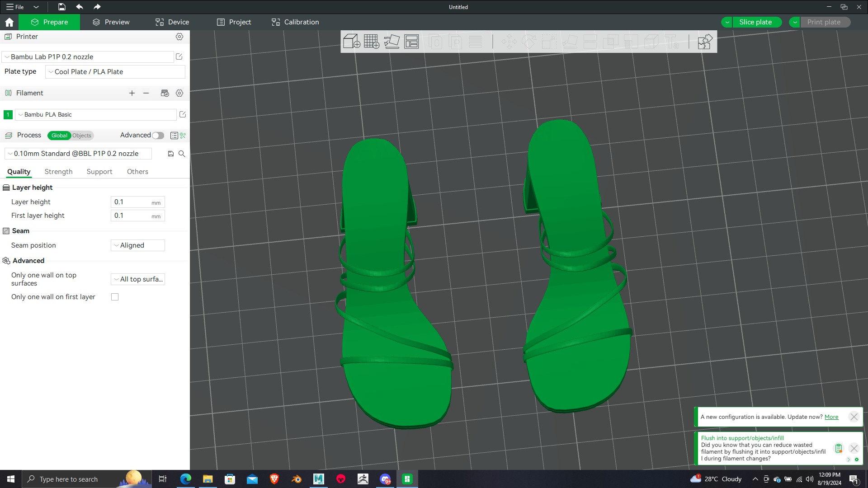Viewport: 868px width, 488px height.
Task: Select the Auto orient tool
Action: pyautogui.click(x=392, y=42)
